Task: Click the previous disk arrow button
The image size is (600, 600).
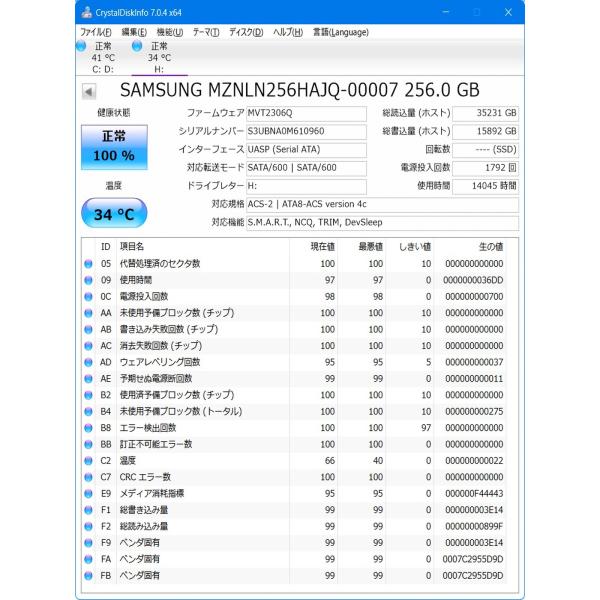Action: [x=89, y=91]
